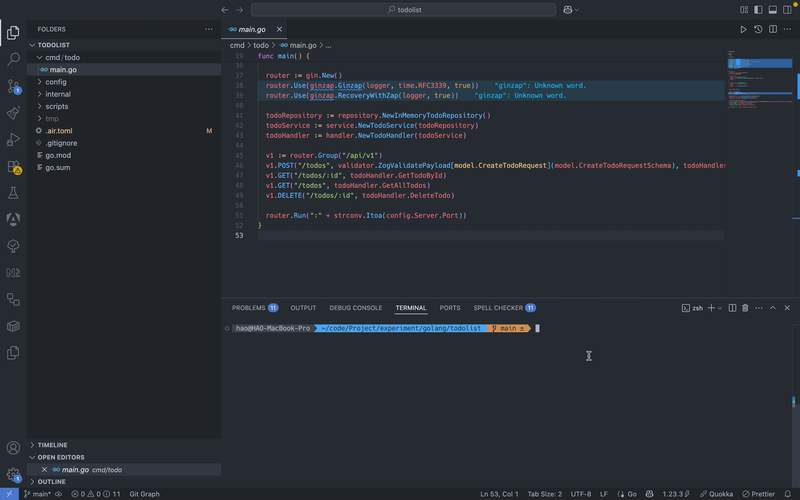Open the Search view in activity bar
The image size is (800, 500).
[13, 59]
